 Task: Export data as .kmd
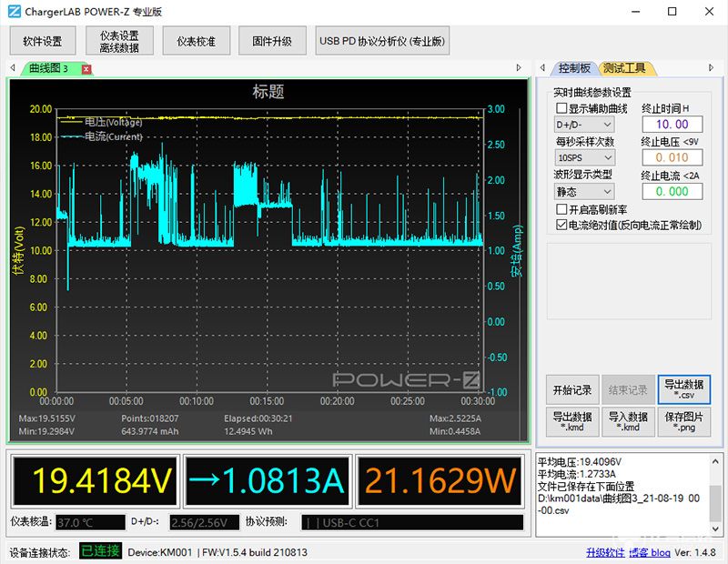point(572,422)
